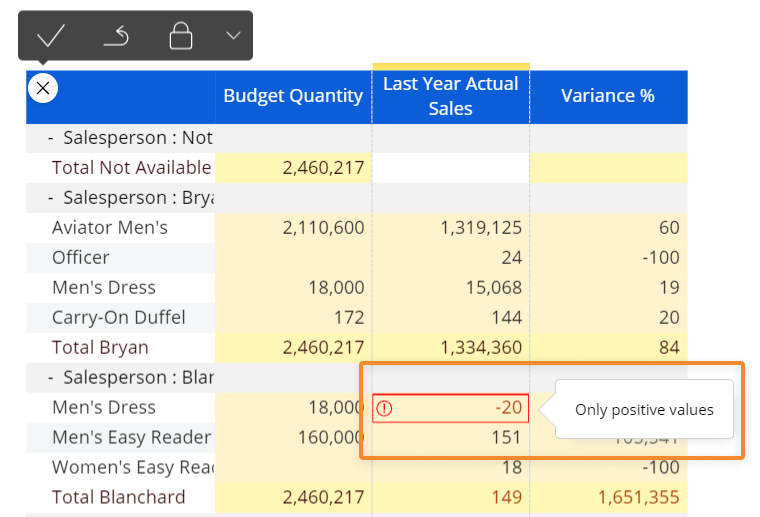Image resolution: width=760 pixels, height=517 pixels.
Task: Click the Variance % column header
Action: tap(608, 96)
